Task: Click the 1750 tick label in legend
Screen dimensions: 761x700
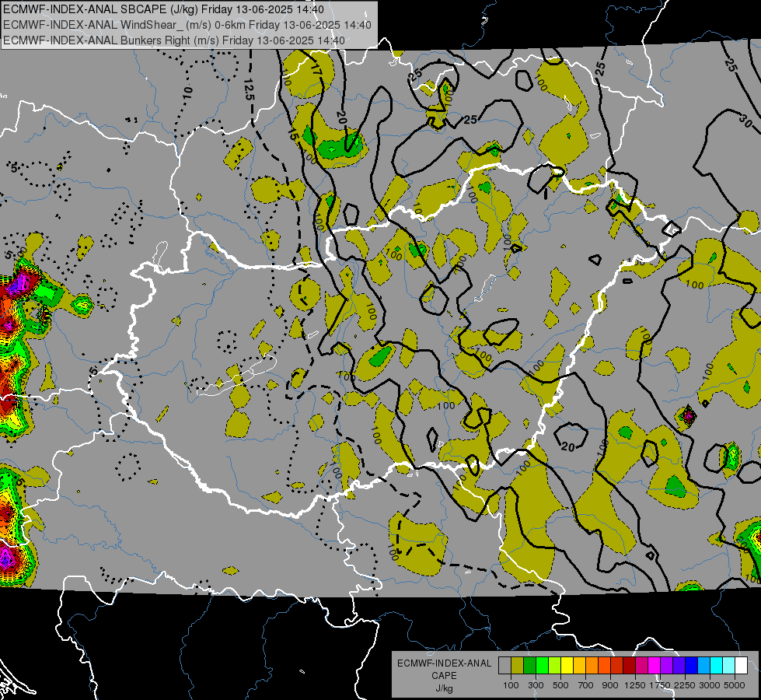Action: (660, 685)
